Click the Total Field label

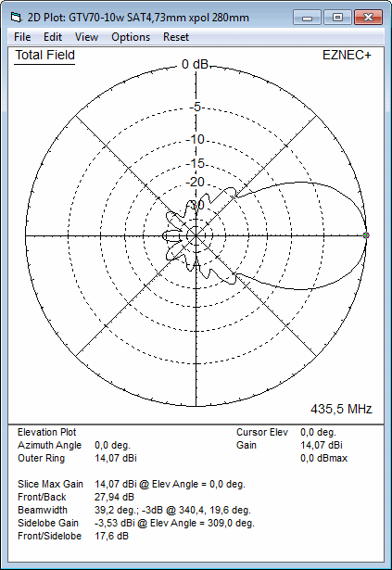[x=45, y=56]
